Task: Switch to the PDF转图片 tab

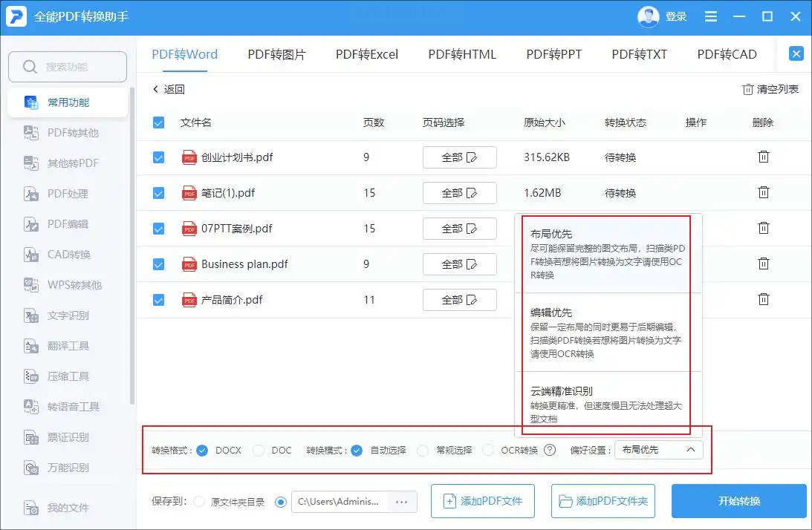Action: [276, 54]
